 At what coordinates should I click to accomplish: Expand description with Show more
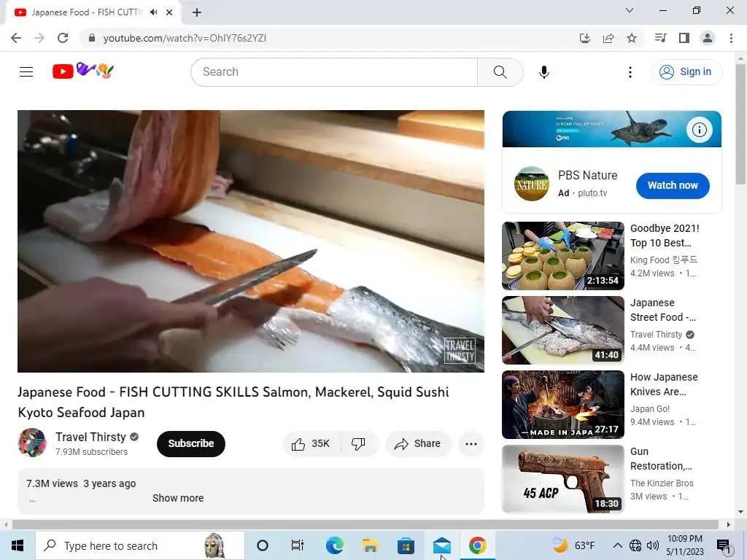178,498
